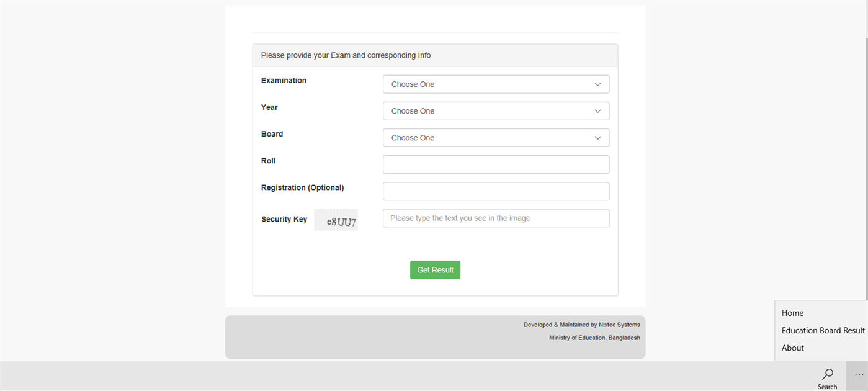
Task: Click the exam info panel heading
Action: click(x=346, y=55)
